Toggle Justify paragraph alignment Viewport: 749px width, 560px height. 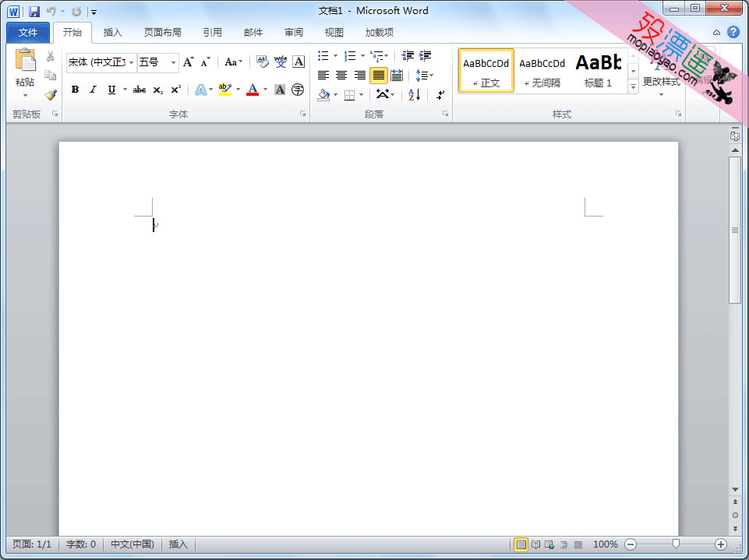378,76
